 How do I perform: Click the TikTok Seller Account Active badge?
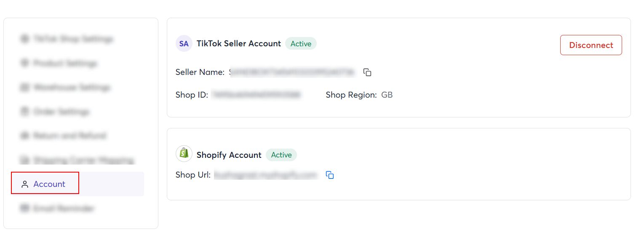tap(301, 44)
